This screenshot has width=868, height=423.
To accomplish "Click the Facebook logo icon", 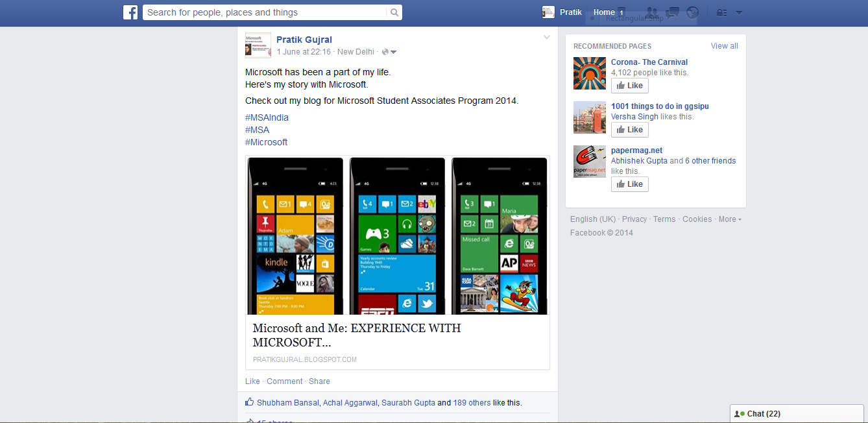I will (130, 12).
